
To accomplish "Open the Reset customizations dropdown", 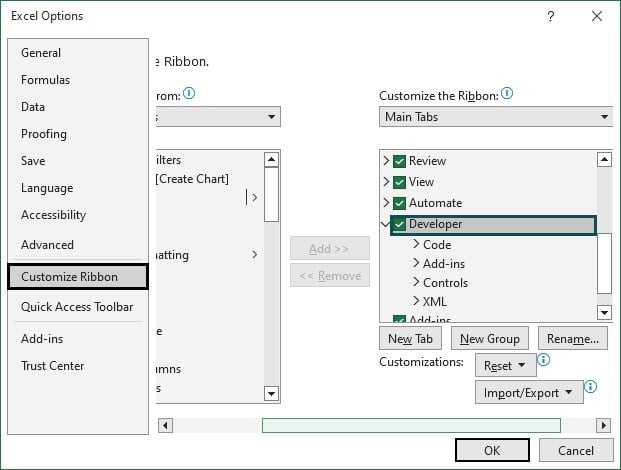I will 506,365.
